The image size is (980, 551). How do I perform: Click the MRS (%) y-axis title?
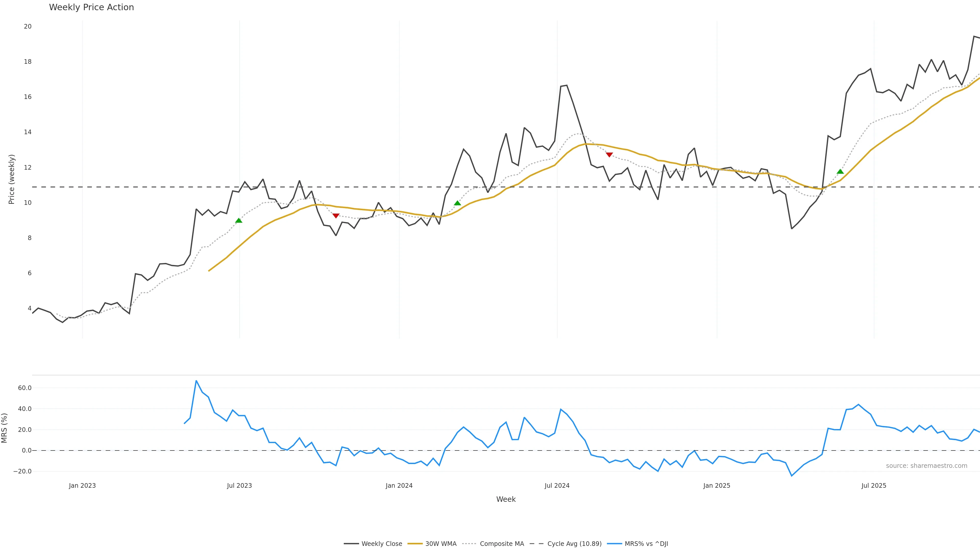(x=5, y=428)
